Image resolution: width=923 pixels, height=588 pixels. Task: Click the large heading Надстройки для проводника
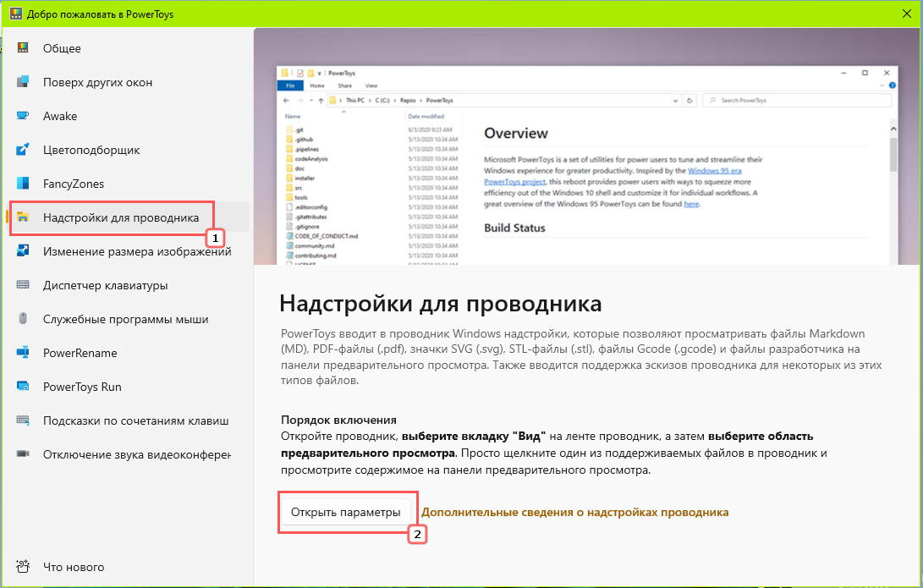pyautogui.click(x=440, y=304)
